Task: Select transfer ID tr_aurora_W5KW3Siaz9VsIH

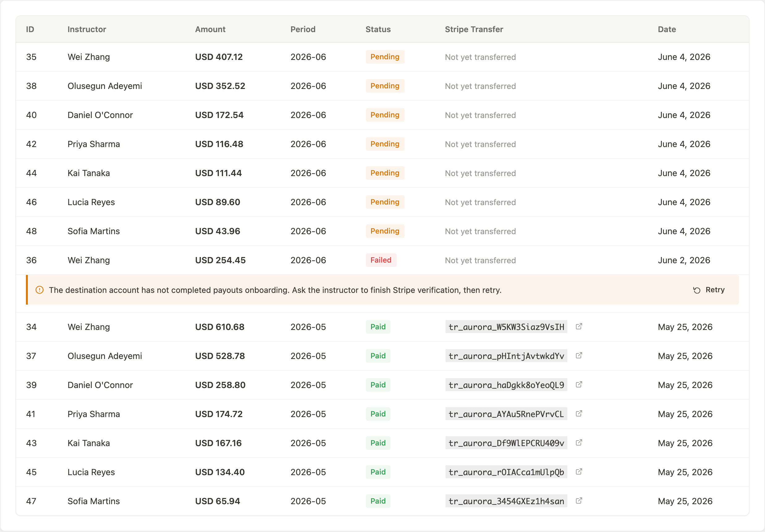Action: tap(506, 327)
